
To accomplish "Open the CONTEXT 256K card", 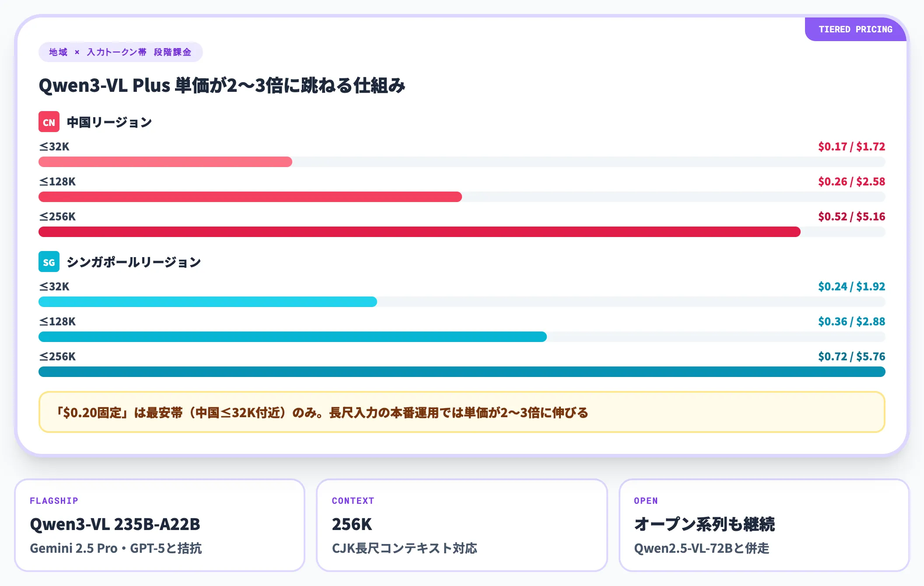I will tap(462, 525).
